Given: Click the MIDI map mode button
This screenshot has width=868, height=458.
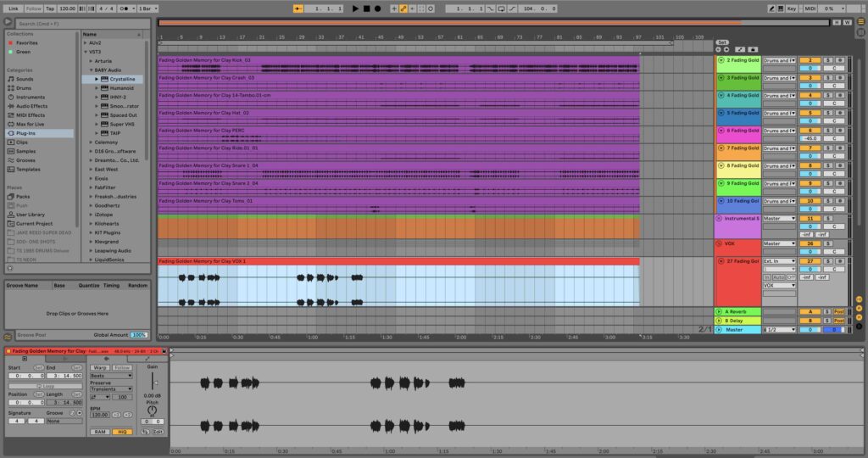Looking at the screenshot, I should tap(810, 8).
